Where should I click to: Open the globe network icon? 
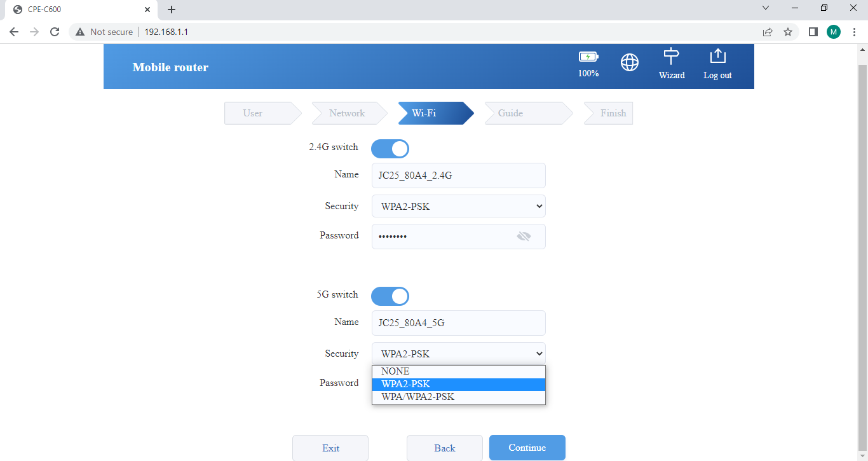coord(630,62)
